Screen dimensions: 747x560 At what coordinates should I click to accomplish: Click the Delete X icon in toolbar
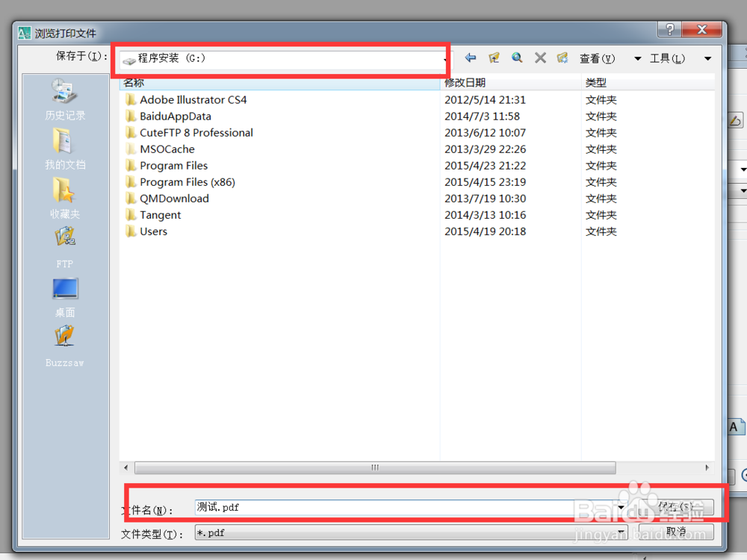(x=540, y=58)
